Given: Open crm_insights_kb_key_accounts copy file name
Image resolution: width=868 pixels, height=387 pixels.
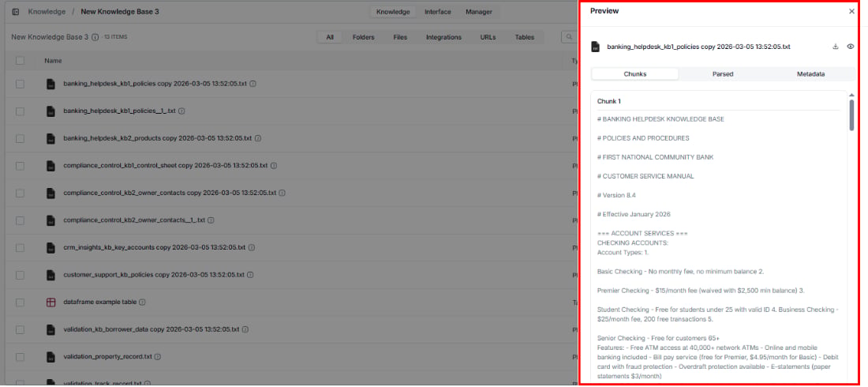Looking at the screenshot, I should (155, 248).
